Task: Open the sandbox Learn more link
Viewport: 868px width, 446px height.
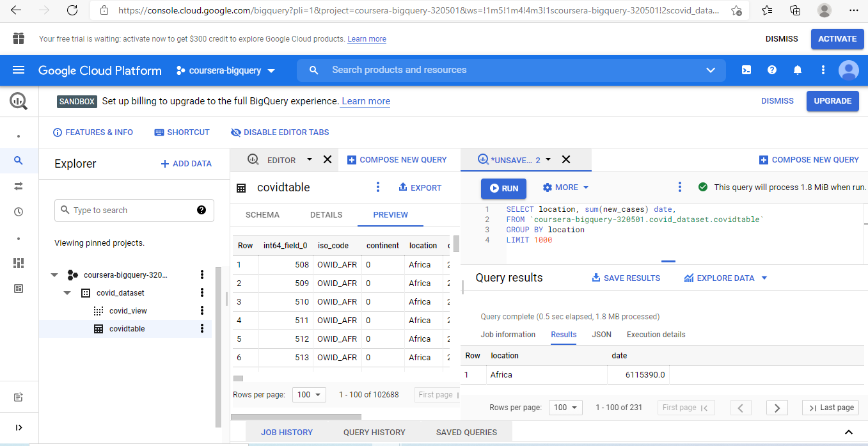Action: tap(366, 101)
